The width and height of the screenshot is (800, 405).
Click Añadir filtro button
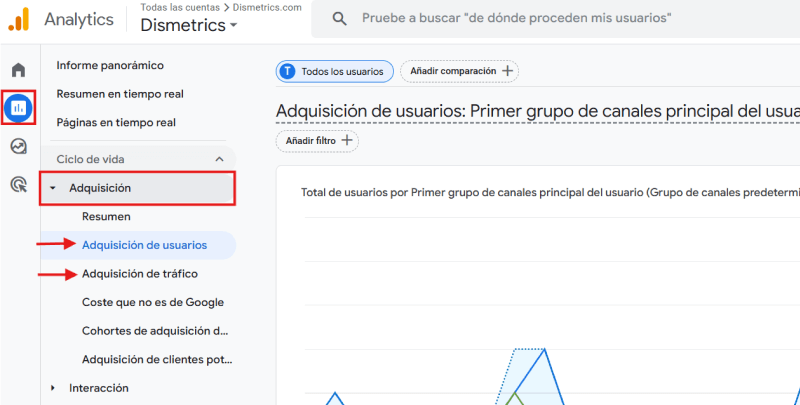tap(317, 140)
